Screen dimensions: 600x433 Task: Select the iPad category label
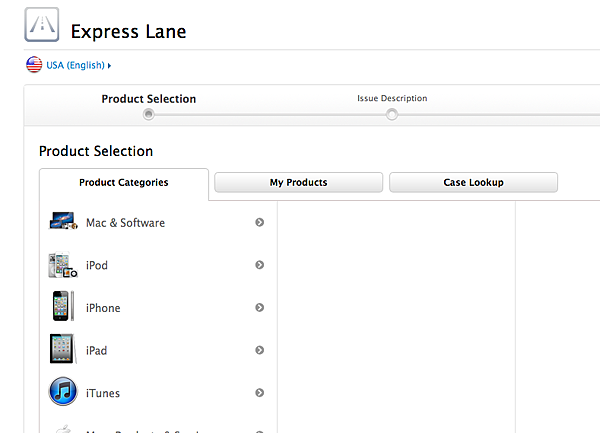96,350
